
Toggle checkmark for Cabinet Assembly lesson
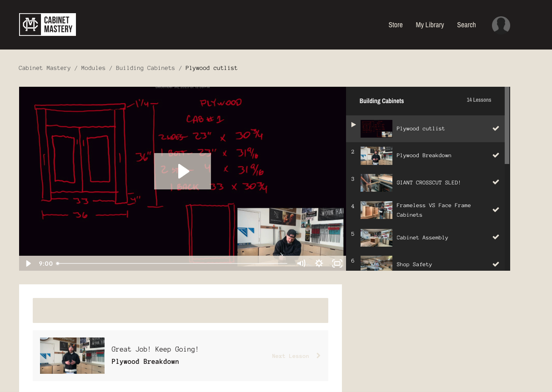496,237
